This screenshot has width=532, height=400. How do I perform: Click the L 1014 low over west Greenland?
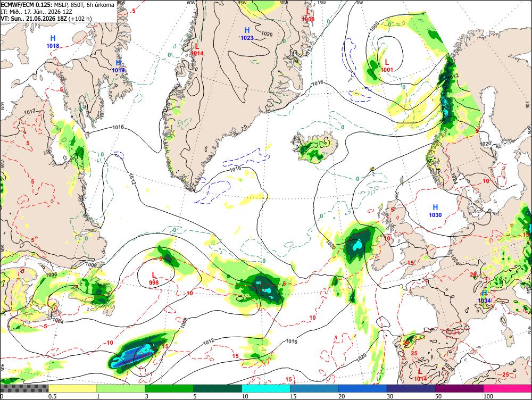(197, 49)
